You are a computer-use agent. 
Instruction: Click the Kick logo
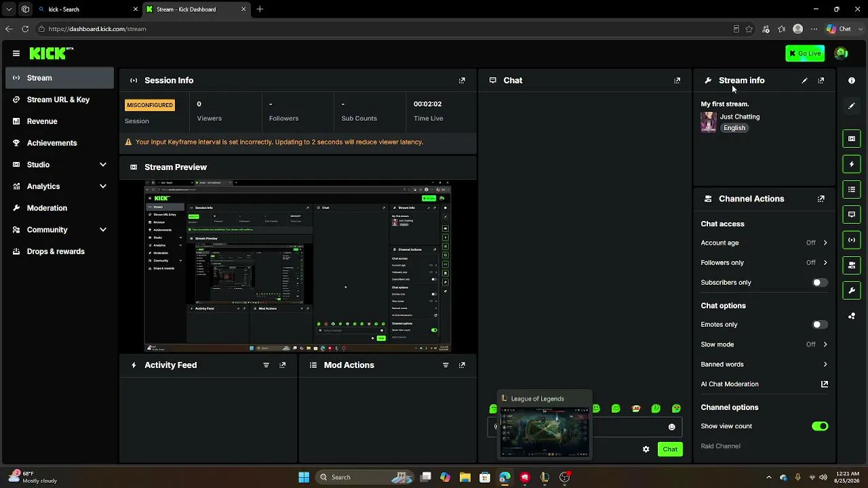[x=51, y=53]
